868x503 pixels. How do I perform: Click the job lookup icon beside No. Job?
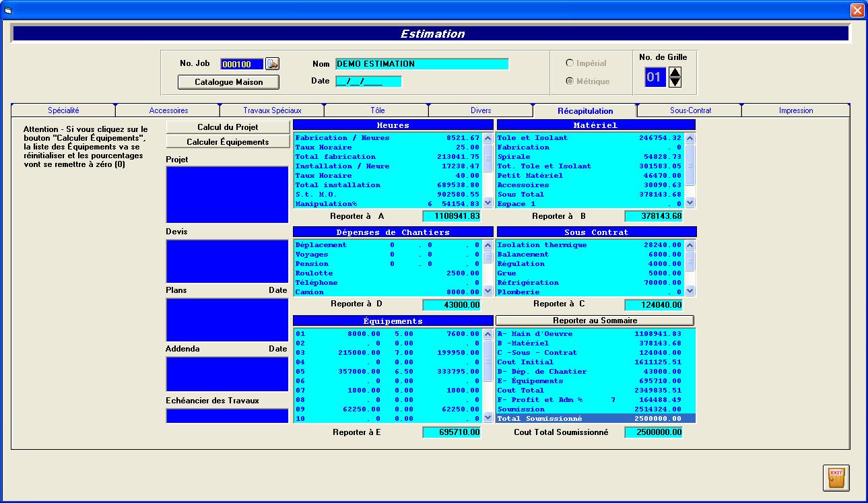coord(272,64)
